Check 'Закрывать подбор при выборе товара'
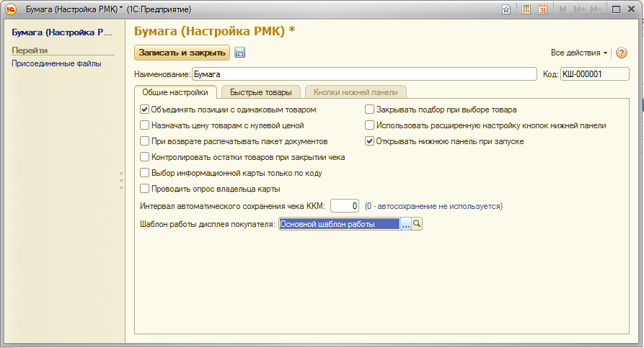644x348 pixels. (370, 110)
